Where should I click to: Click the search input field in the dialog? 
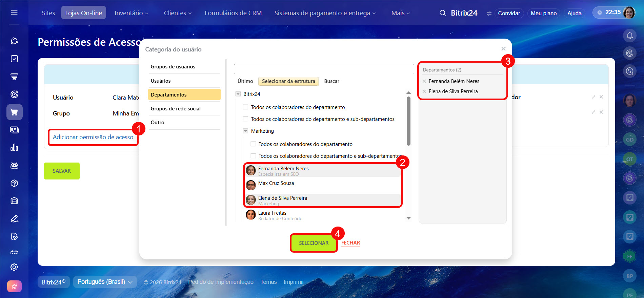324,69
